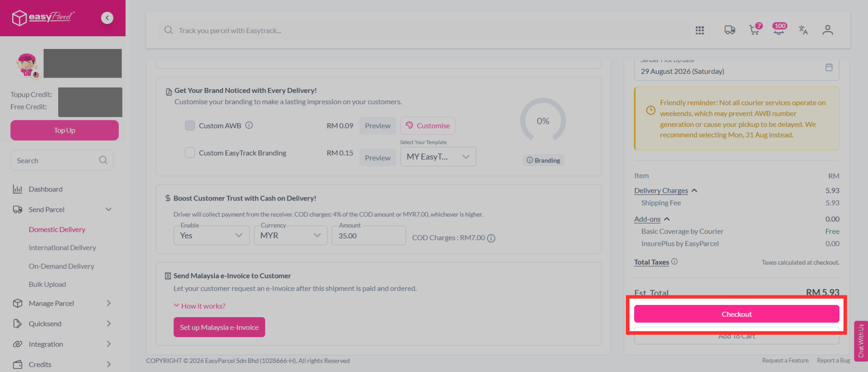This screenshot has width=868, height=372.
Task: Open the user account profile icon
Action: [828, 30]
